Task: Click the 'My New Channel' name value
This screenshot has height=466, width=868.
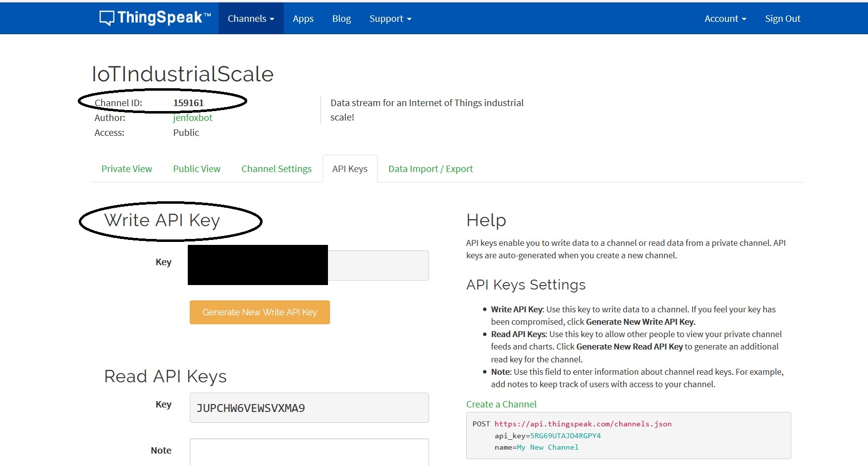Action: (x=547, y=447)
